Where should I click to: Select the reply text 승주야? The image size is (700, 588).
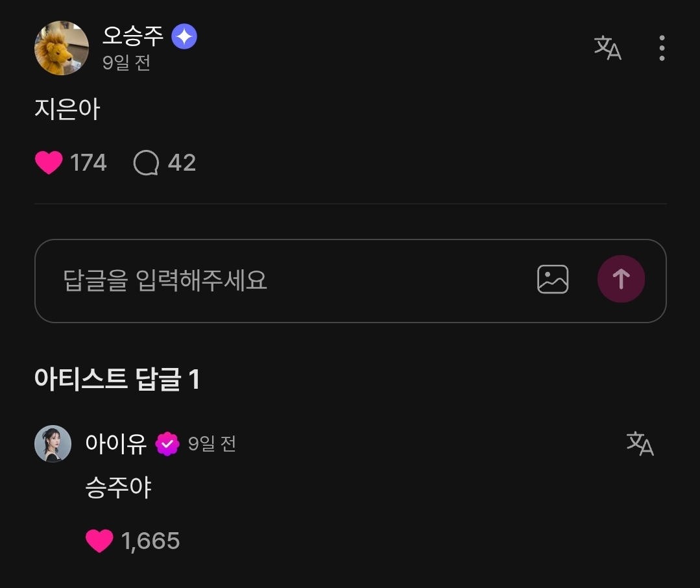click(118, 488)
